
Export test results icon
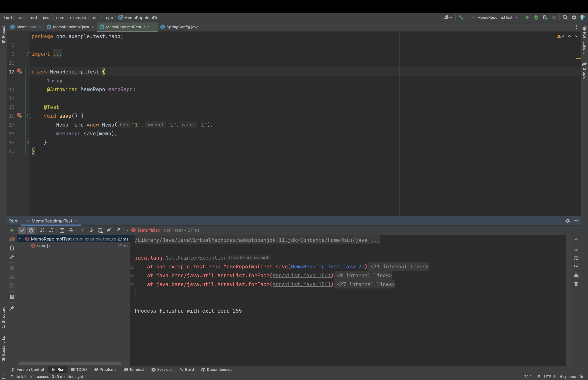tap(118, 230)
